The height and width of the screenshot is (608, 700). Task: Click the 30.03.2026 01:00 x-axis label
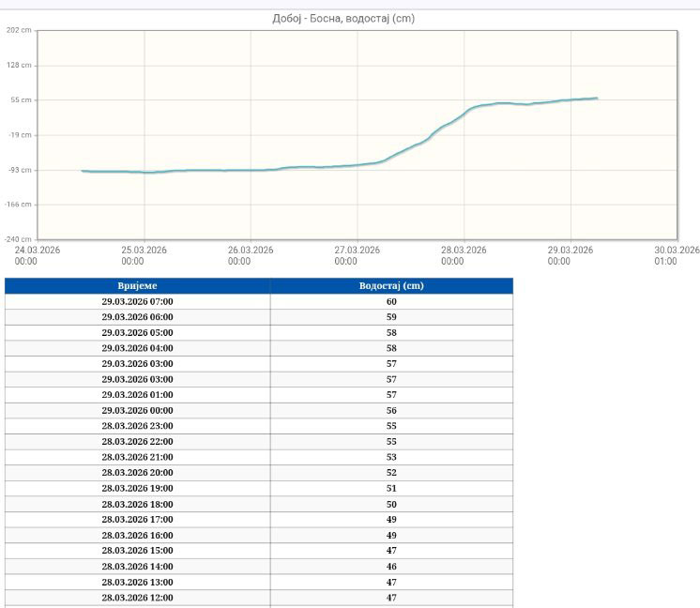pyautogui.click(x=677, y=255)
